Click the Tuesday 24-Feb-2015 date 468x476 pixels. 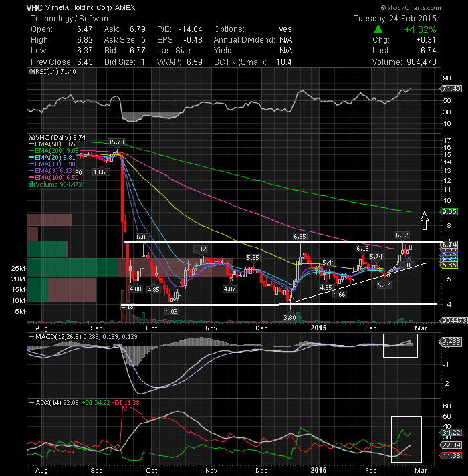pyautogui.click(x=395, y=19)
